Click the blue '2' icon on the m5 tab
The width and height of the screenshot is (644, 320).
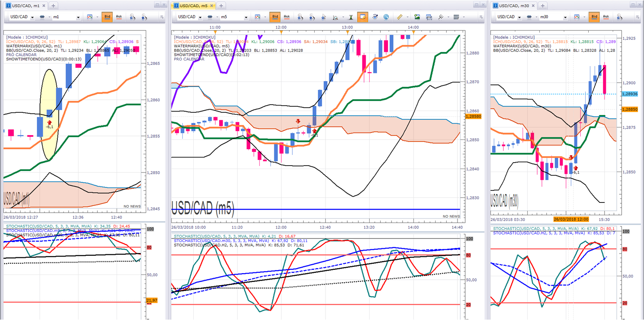click(x=176, y=6)
